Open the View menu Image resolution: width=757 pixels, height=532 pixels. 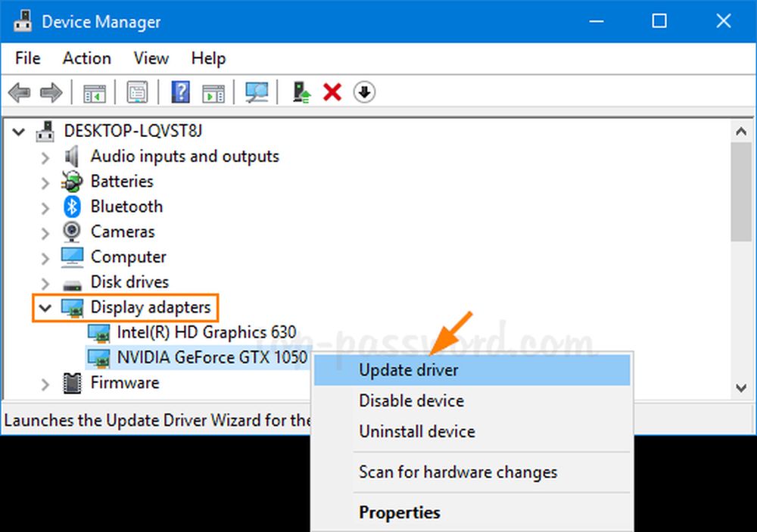(x=151, y=58)
